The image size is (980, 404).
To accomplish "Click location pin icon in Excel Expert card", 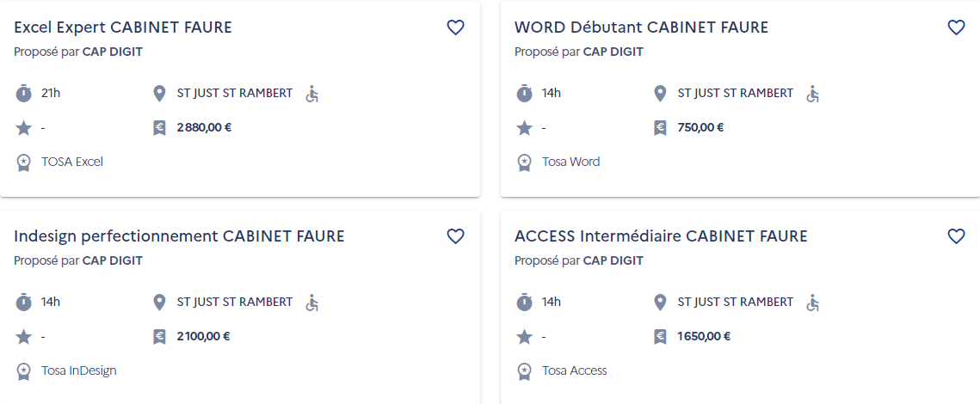I will pyautogui.click(x=159, y=95).
